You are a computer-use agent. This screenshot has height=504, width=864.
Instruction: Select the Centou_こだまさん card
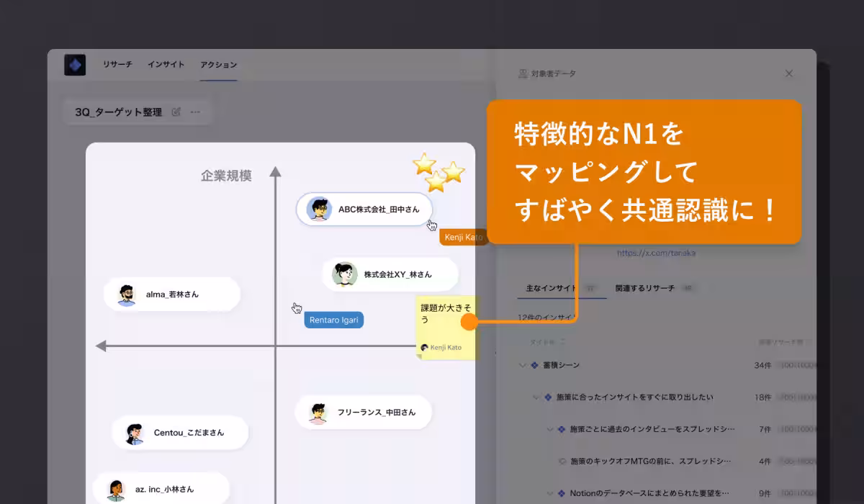click(x=180, y=433)
